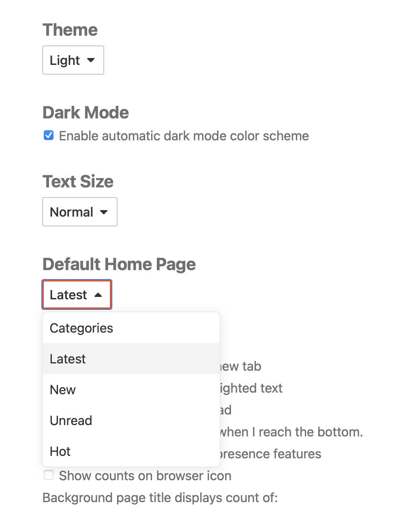Image resolution: width=420 pixels, height=507 pixels.
Task: Click the upward caret on Latest dropdown
Action: 98,295
